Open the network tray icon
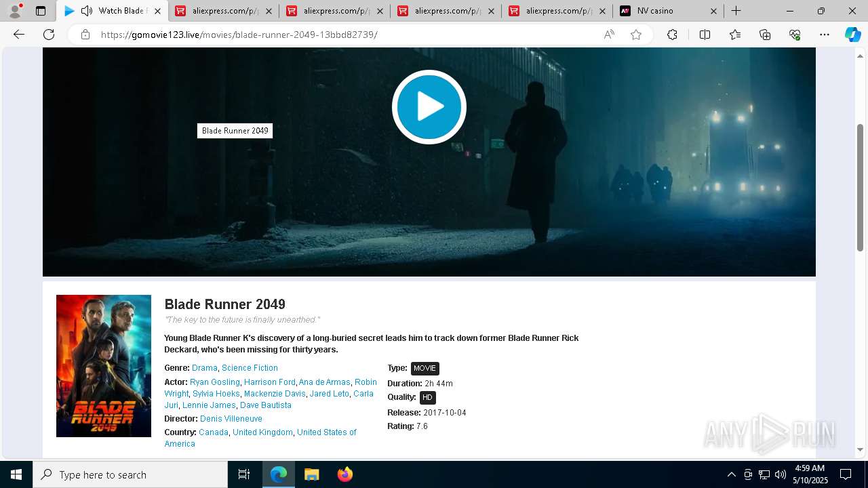Image resolution: width=868 pixels, height=488 pixels. (x=764, y=474)
